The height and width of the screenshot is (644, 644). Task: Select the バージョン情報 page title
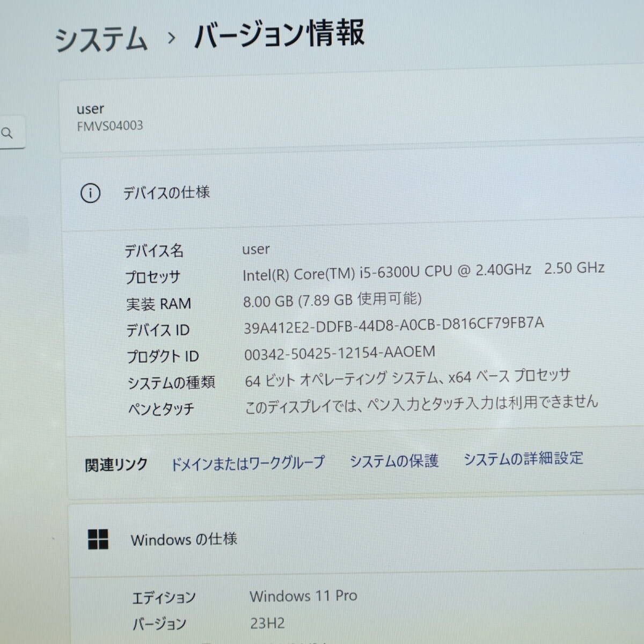279,33
